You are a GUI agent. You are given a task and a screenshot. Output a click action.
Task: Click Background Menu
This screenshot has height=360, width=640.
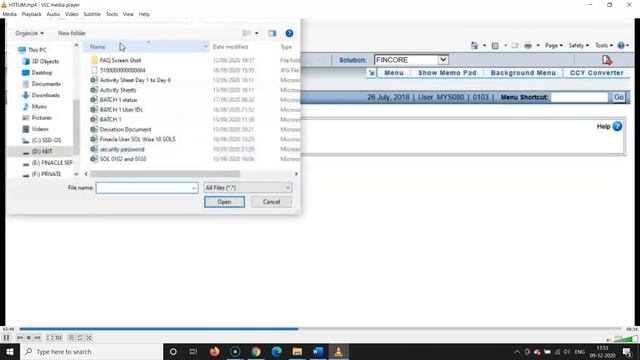pyautogui.click(x=523, y=73)
